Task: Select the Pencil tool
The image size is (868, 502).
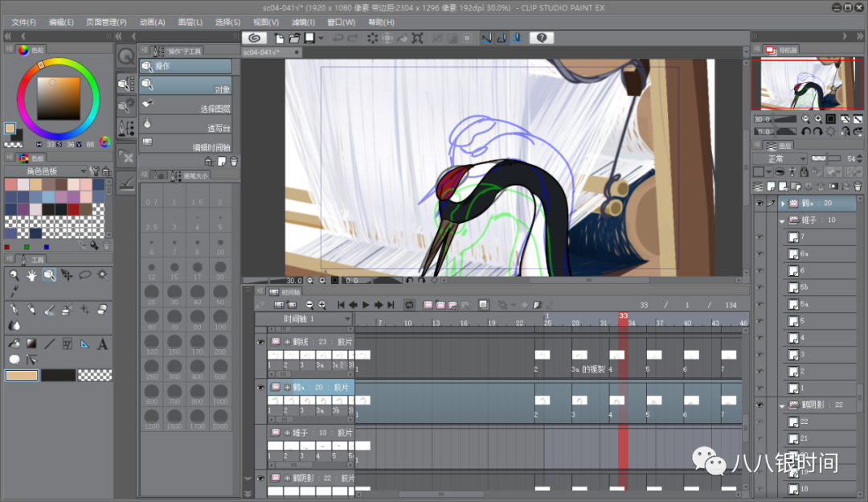Action: 31,310
